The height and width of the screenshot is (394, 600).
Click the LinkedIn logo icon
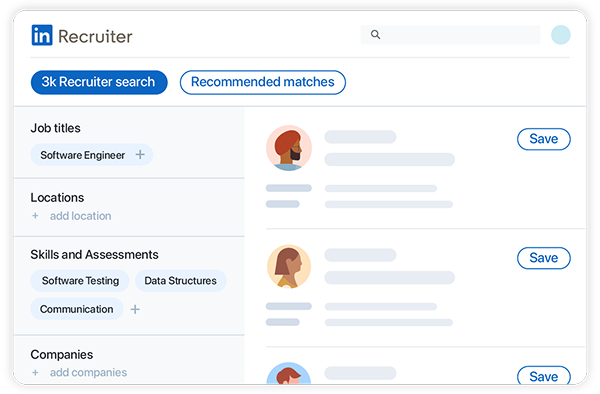pyautogui.click(x=42, y=35)
